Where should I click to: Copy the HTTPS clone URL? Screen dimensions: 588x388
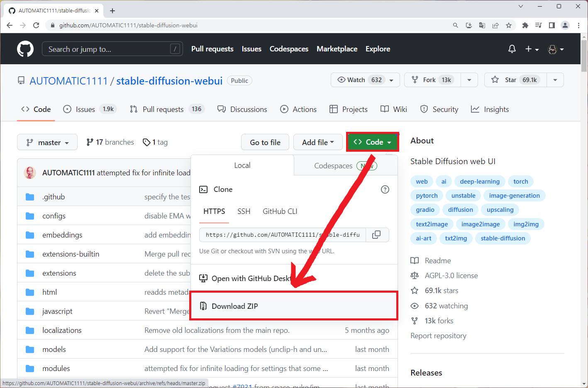click(376, 235)
